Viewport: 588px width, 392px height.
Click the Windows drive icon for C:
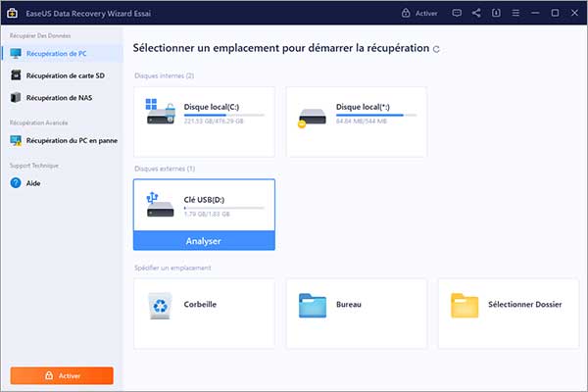tap(161, 112)
